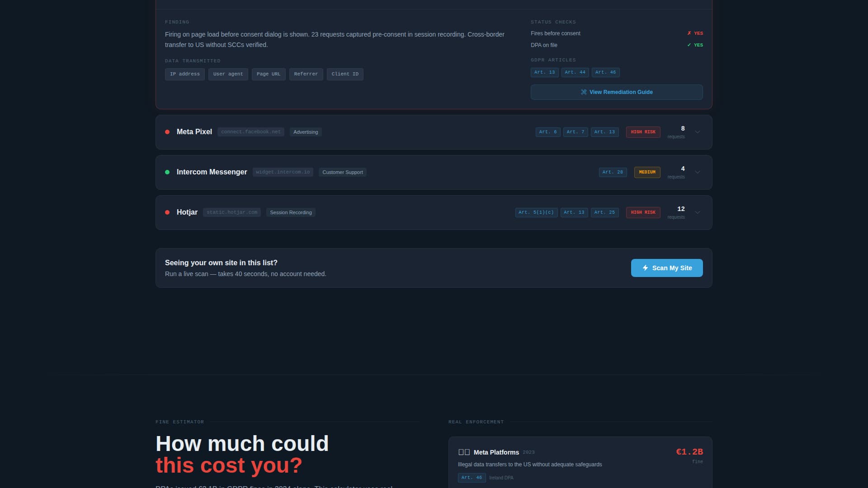Click the tools icon in View Remediation Guide
This screenshot has width=868, height=488.
(x=584, y=92)
